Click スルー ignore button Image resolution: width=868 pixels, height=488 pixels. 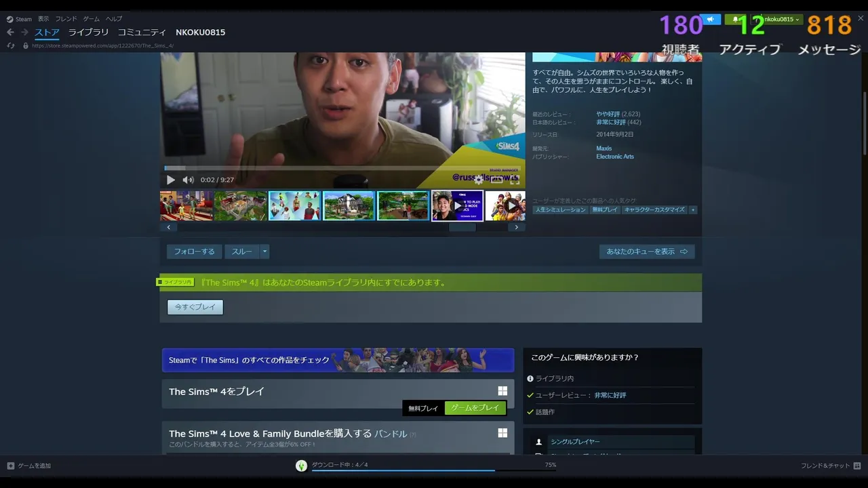242,251
